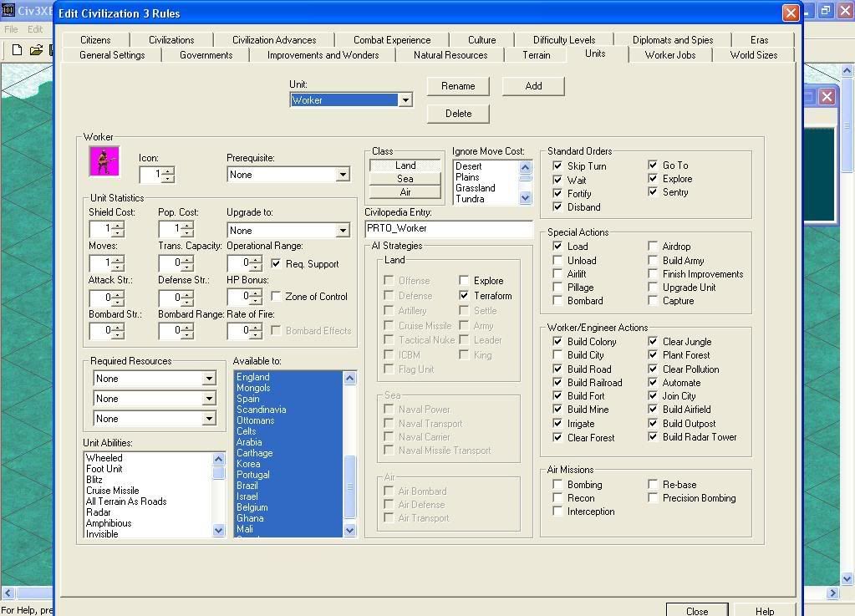
Task: Enable the Airdrop special action checkbox
Action: click(x=653, y=247)
